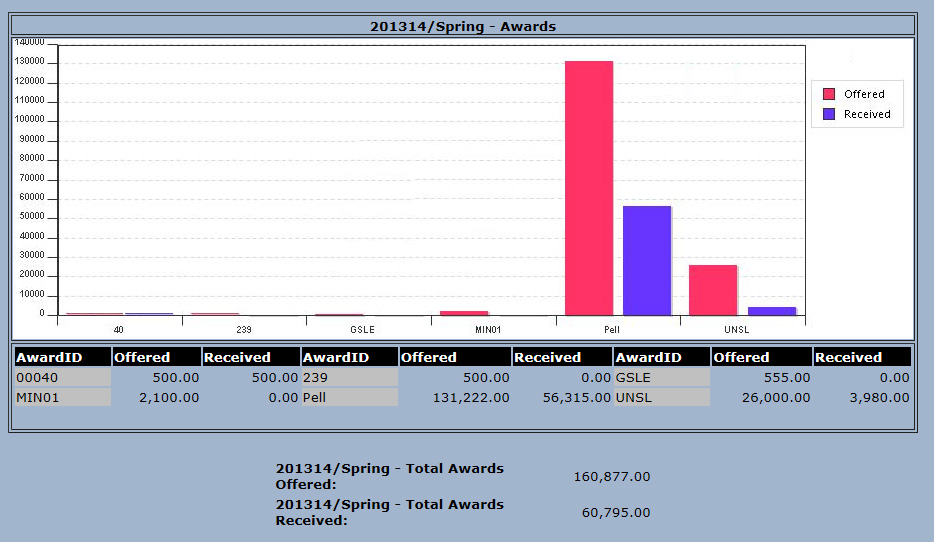Click the UNSL Offered pink bar
The height and width of the screenshot is (542, 934).
point(713,290)
